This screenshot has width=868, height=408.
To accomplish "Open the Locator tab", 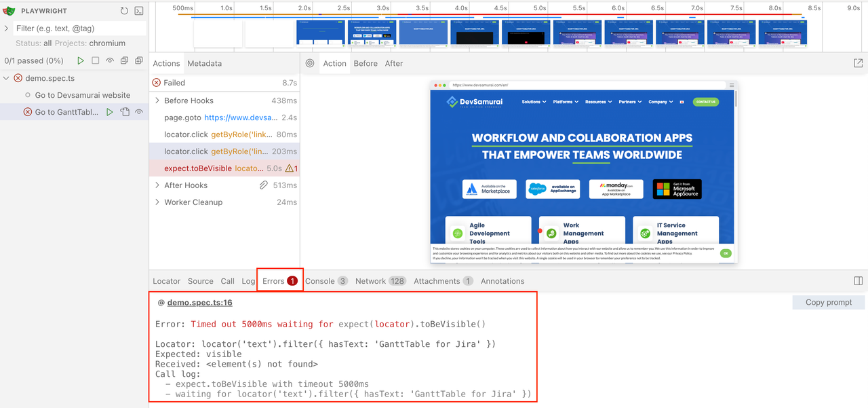I will pos(167,281).
